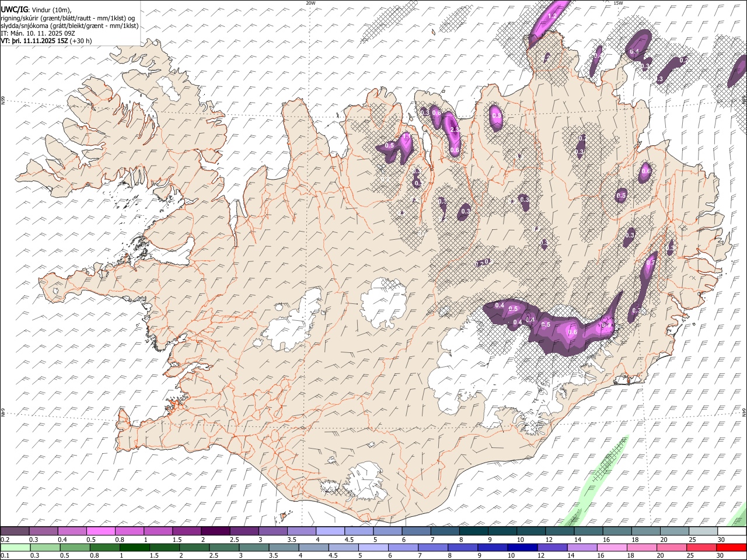This screenshot has width=747, height=560.
Task: Click the pale grey swatch between 25 and 30
Action: pos(703,531)
